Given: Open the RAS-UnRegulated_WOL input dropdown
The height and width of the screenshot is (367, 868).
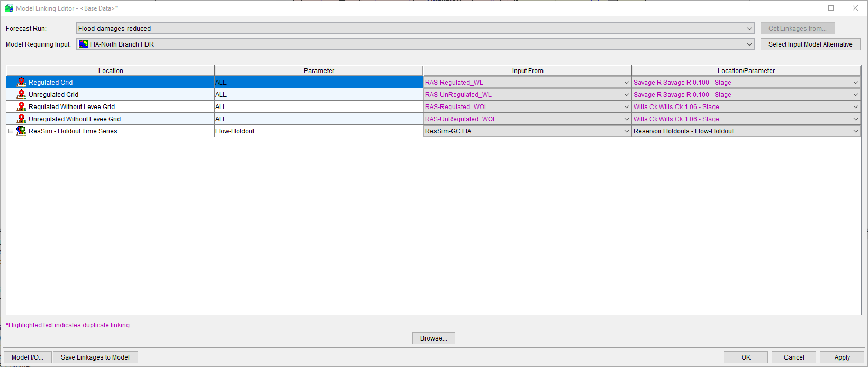Looking at the screenshot, I should (626, 119).
